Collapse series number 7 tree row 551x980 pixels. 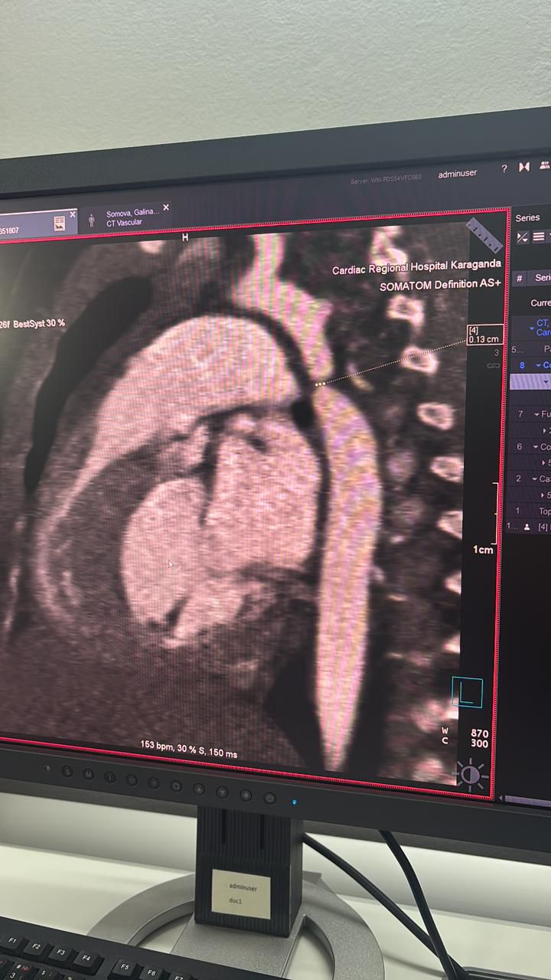click(535, 414)
